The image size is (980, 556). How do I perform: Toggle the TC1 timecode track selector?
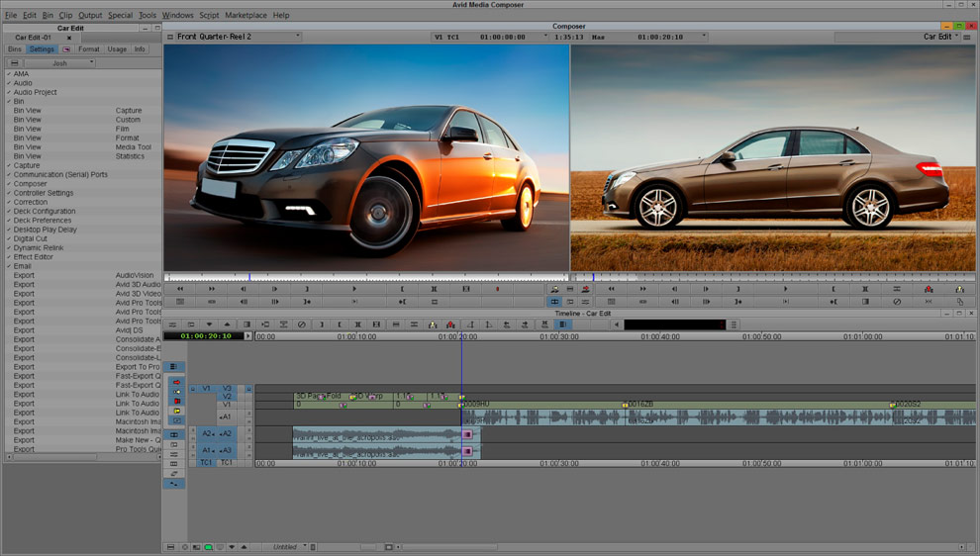pyautogui.click(x=227, y=462)
